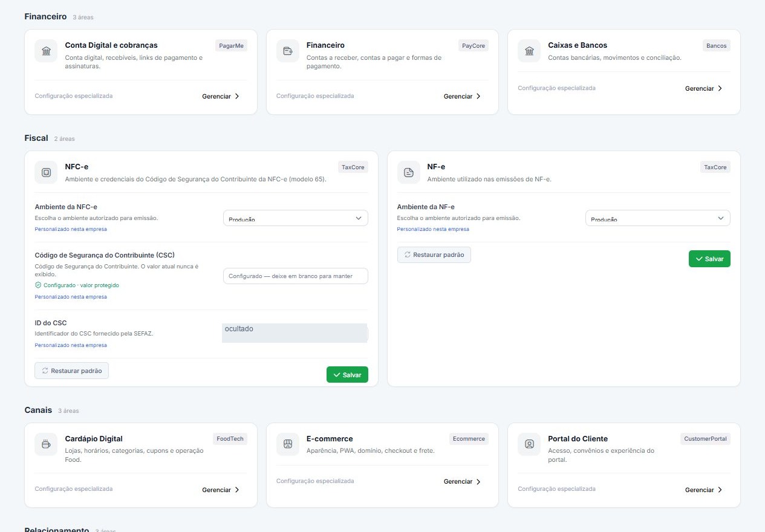Click the E-commerce storefront icon
The height and width of the screenshot is (532, 765).
point(288,444)
